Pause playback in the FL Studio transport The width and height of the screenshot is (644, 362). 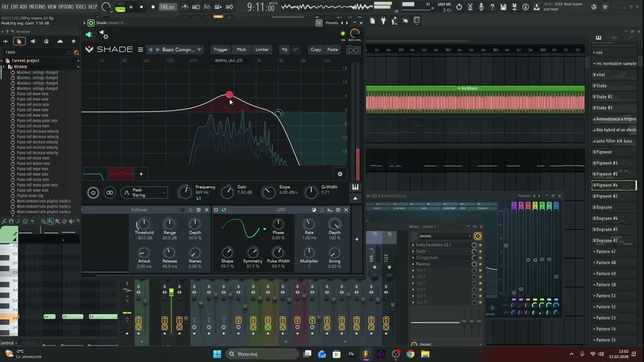[x=131, y=7]
